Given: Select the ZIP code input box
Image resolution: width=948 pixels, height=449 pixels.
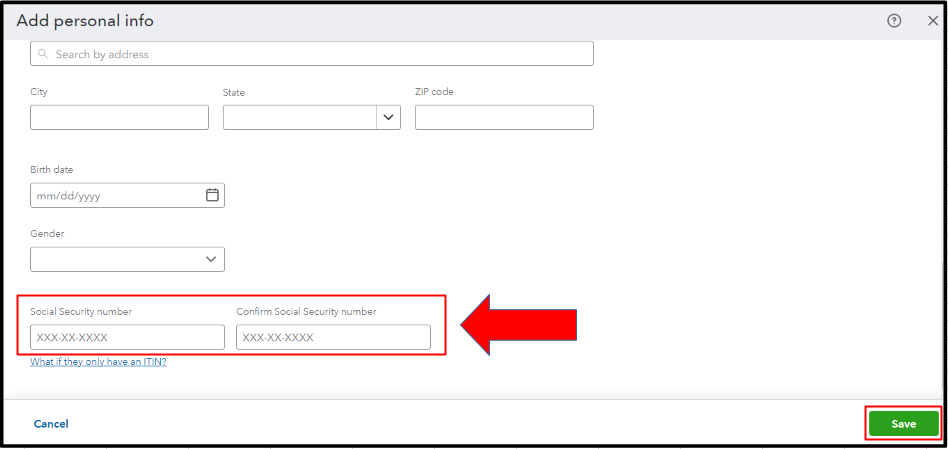Looking at the screenshot, I should [504, 117].
